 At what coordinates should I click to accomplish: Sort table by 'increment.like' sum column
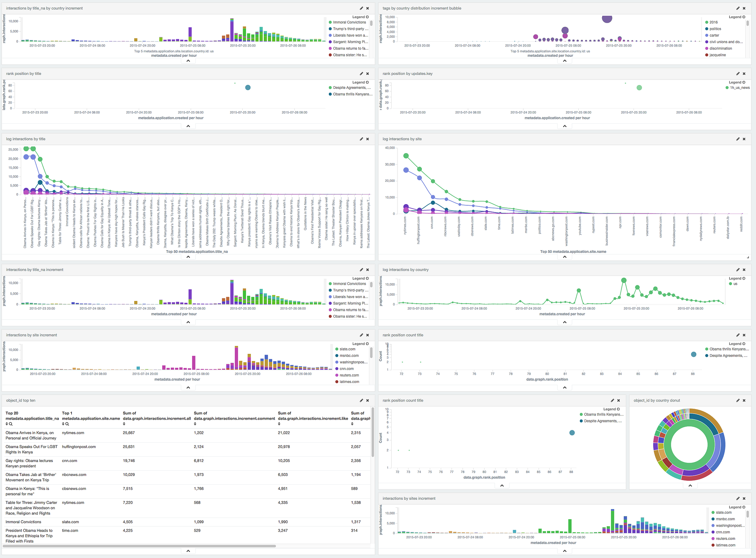[x=279, y=424]
